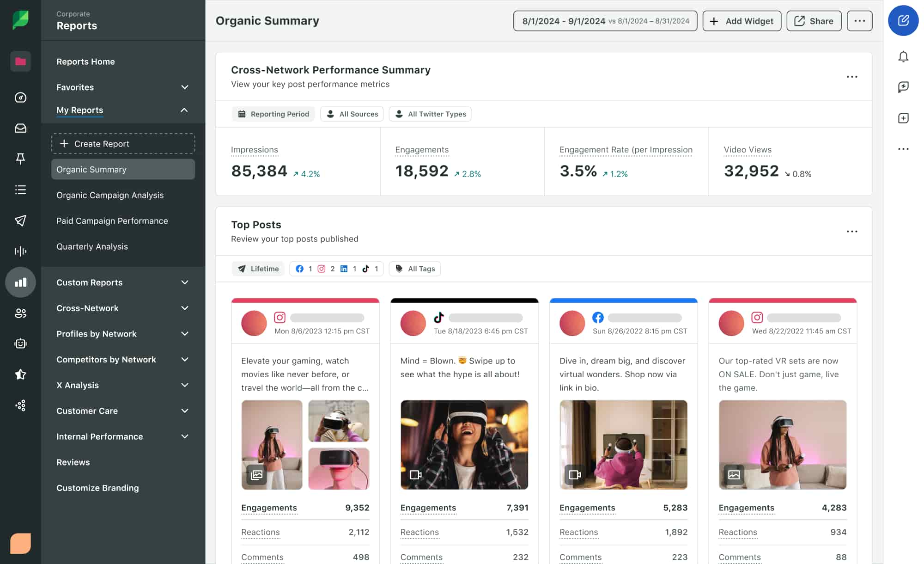This screenshot has width=924, height=564.
Task: Open the Quarterly Analysis report
Action: (x=92, y=246)
